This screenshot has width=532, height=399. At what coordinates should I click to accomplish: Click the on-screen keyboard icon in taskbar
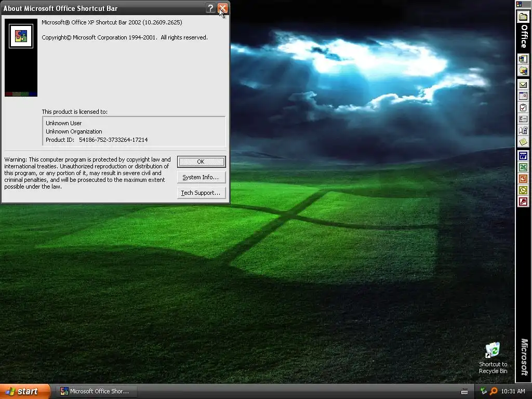click(x=464, y=392)
